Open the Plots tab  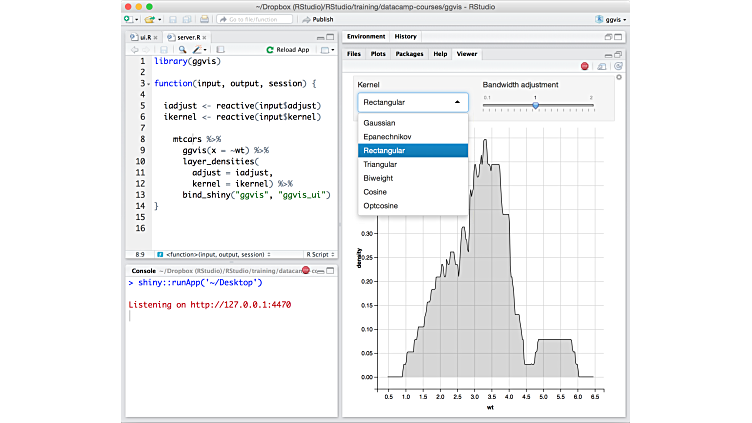378,53
